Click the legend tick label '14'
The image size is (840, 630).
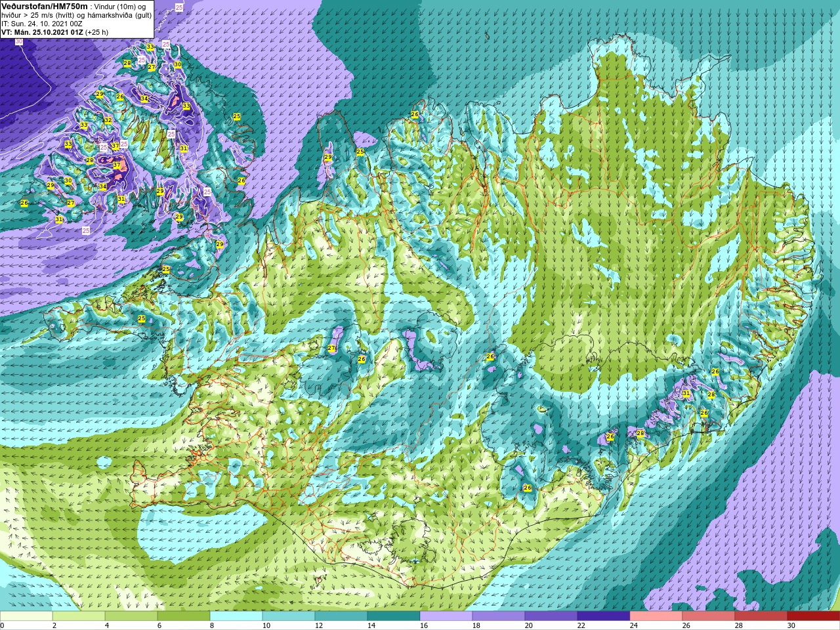pos(371,625)
